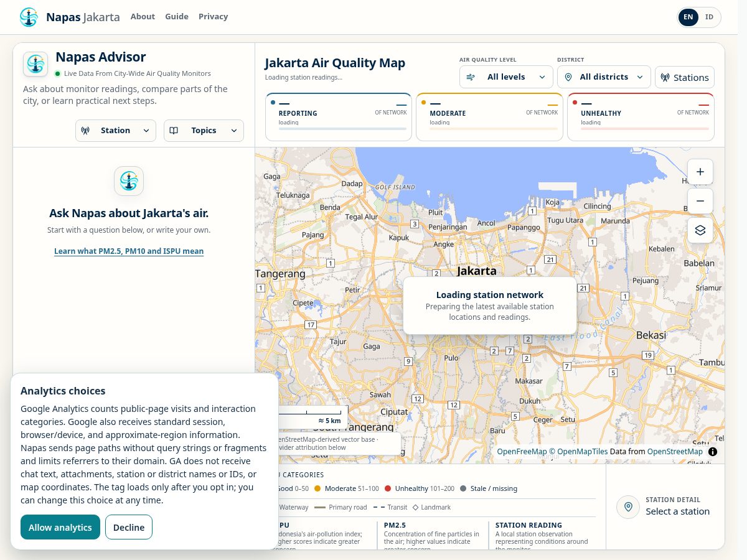Open the OpenFreeMap attribution link
The image size is (747, 560).
522,452
